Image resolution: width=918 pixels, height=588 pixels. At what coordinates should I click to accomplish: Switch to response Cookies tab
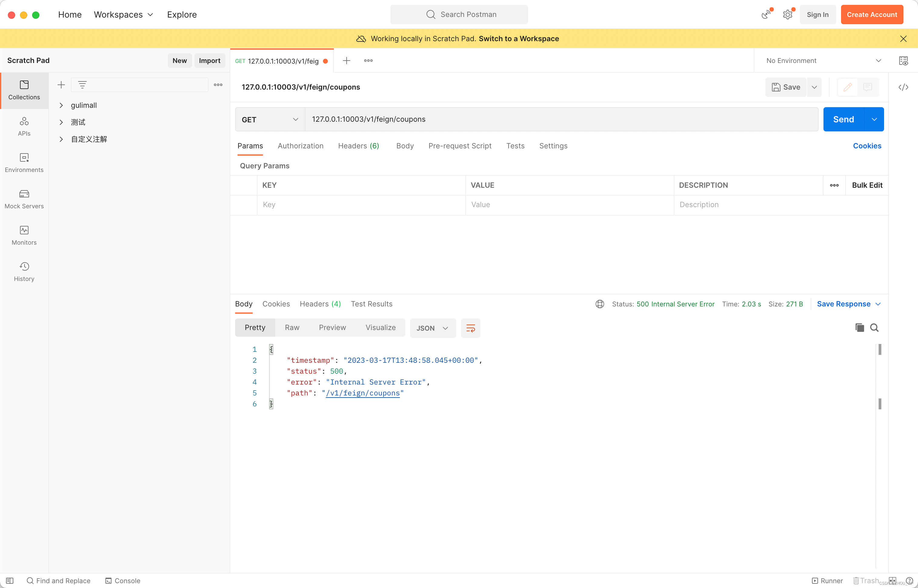[x=276, y=304]
